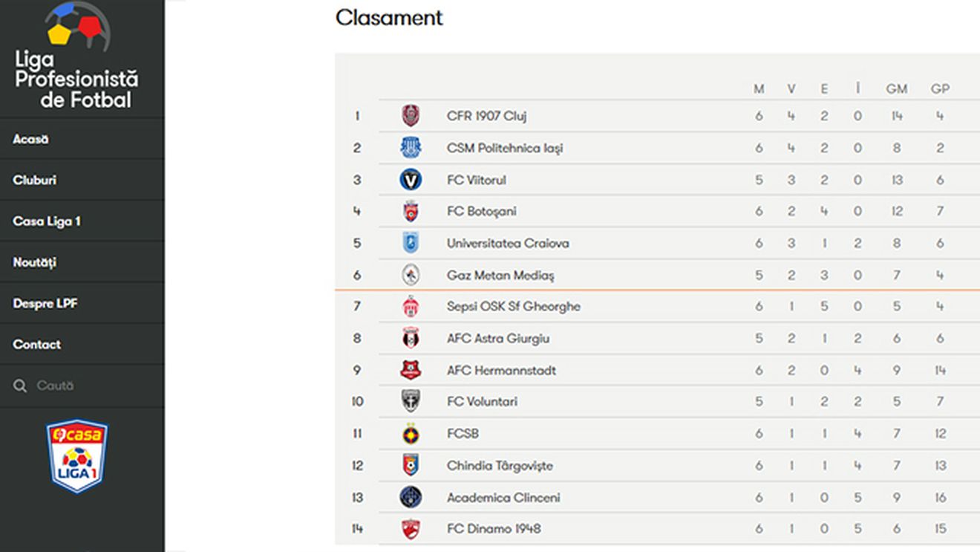Go to the Noutăți section
Image resolution: width=980 pixels, height=552 pixels.
[x=34, y=262]
